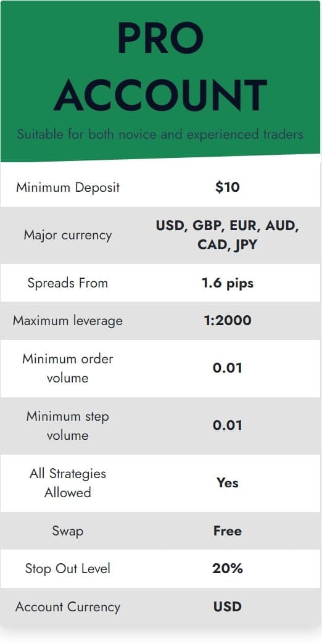Select the 0.01 minimum order volume value
Image resolution: width=322 pixels, height=644 pixels.
[227, 368]
